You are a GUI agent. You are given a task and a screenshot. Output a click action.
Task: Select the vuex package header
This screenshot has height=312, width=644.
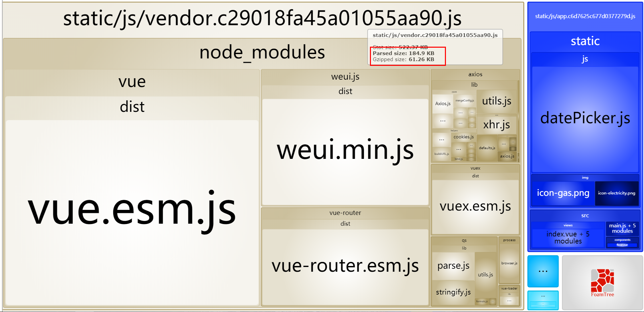[475, 168]
